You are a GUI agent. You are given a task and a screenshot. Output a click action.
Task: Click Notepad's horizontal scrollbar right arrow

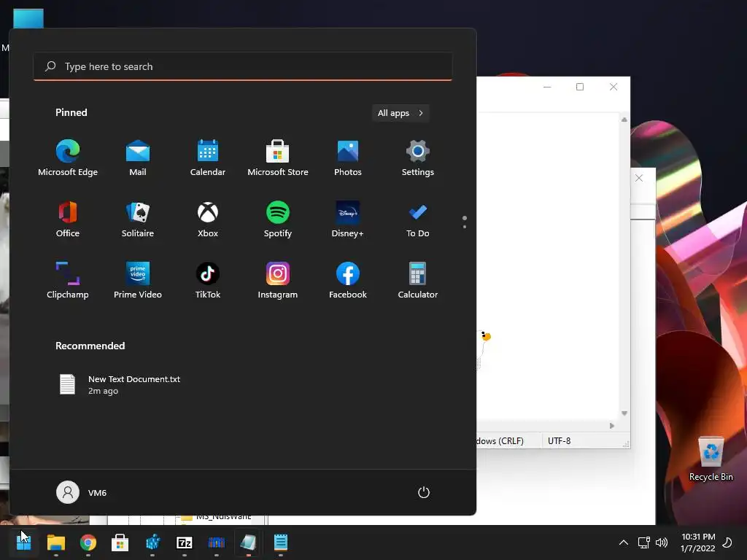[612, 426]
